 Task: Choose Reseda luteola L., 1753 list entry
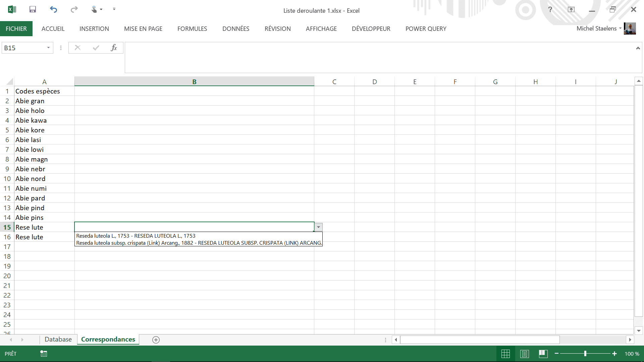(136, 236)
